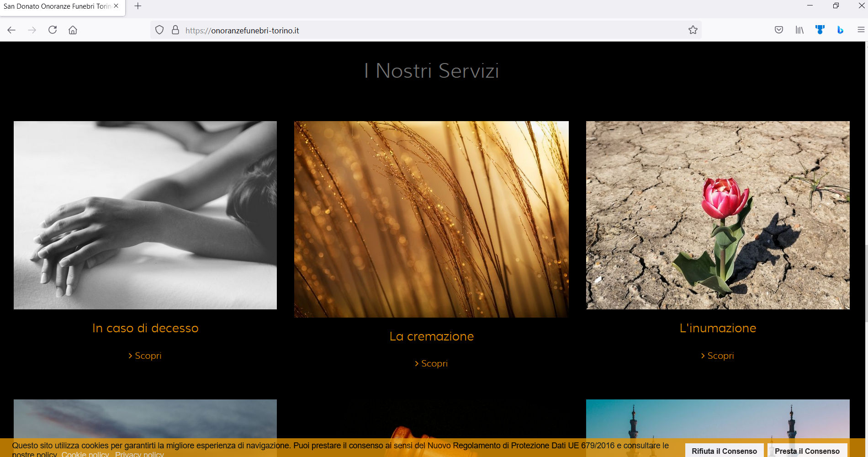The width and height of the screenshot is (868, 457).
Task: Reload the current page
Action: [x=53, y=30]
